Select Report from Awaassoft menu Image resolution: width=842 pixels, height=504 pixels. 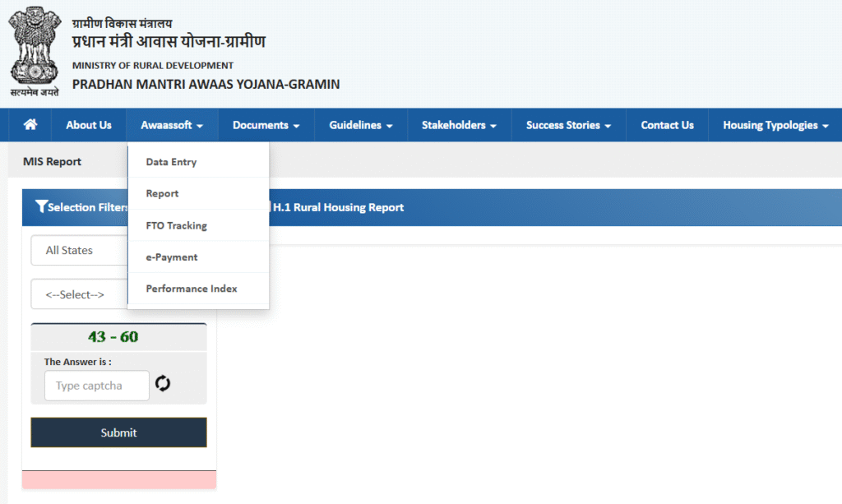(198, 193)
